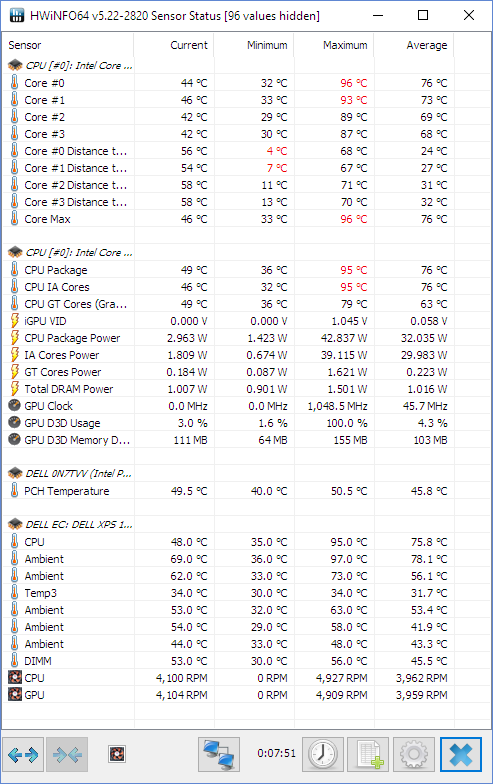The image size is (493, 784).
Task: Collapse the DELL EC: DELL XPS group
Action: (70, 524)
